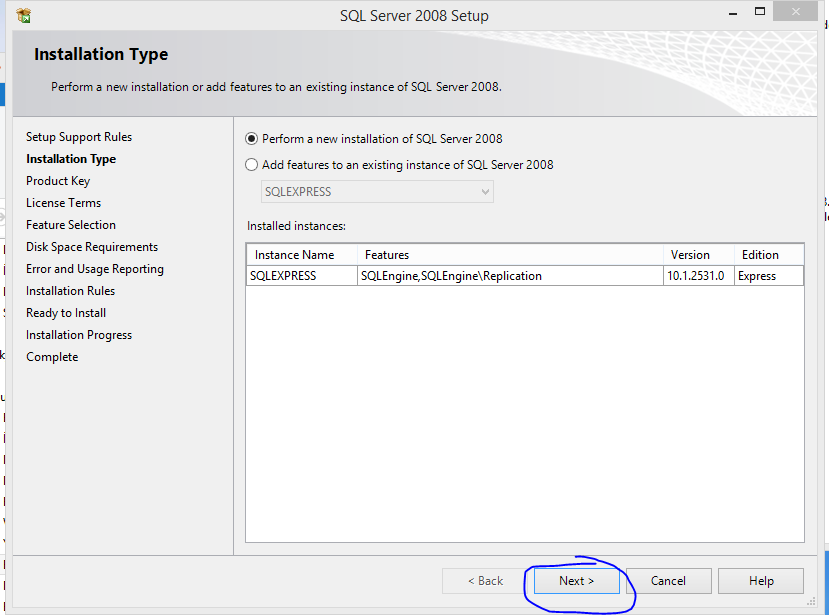Screen dimensions: 829x615
Task: Go to Setup Support Rules step
Action: coord(79,137)
